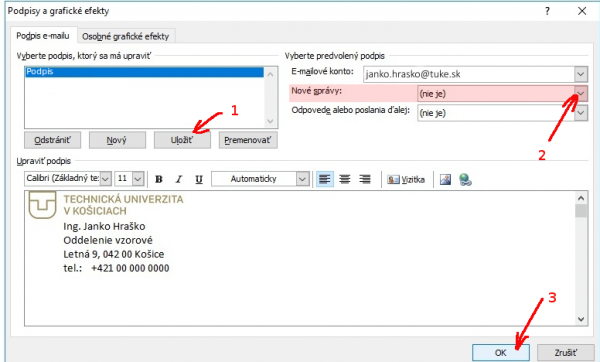600x362 pixels.
Task: Open the Calibri font name dropdown
Action: click(106, 179)
